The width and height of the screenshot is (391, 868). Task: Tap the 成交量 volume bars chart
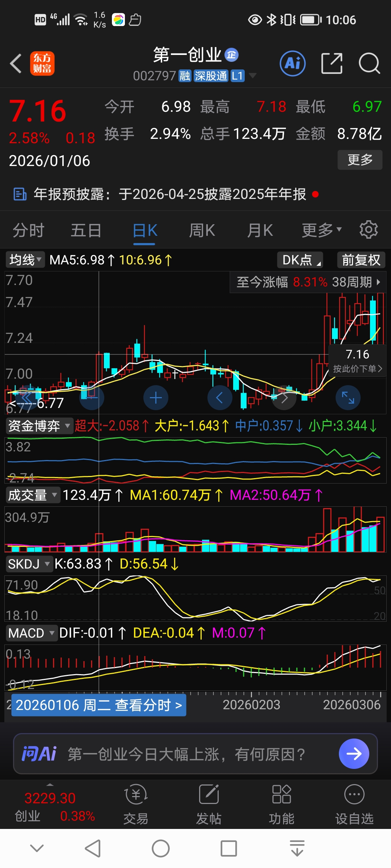195,529
